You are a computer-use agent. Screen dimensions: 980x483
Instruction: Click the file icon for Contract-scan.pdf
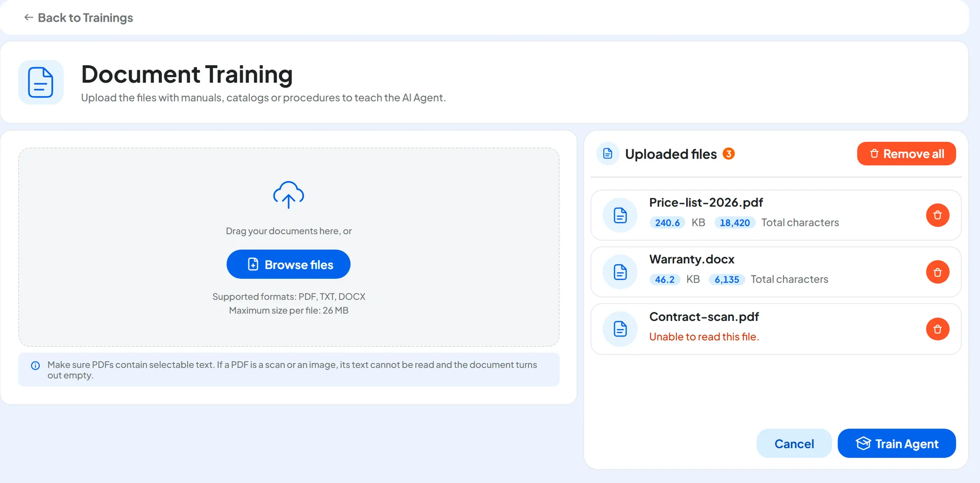pos(620,329)
